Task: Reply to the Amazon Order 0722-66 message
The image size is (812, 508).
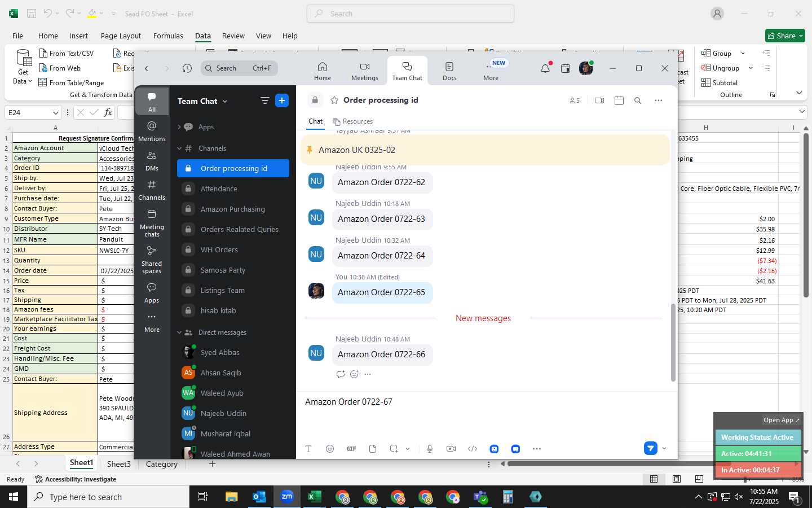Action: pyautogui.click(x=340, y=374)
